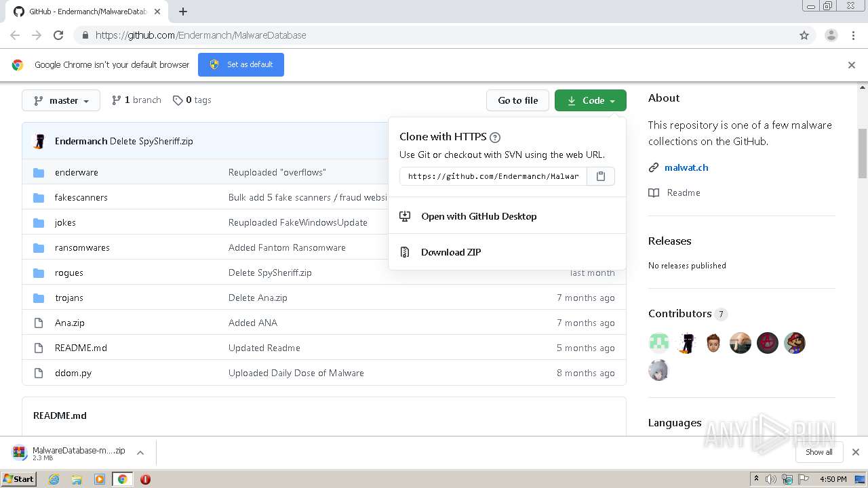This screenshot has height=488, width=868.
Task: Launch Internet Explorer from taskbar
Action: [x=54, y=479]
